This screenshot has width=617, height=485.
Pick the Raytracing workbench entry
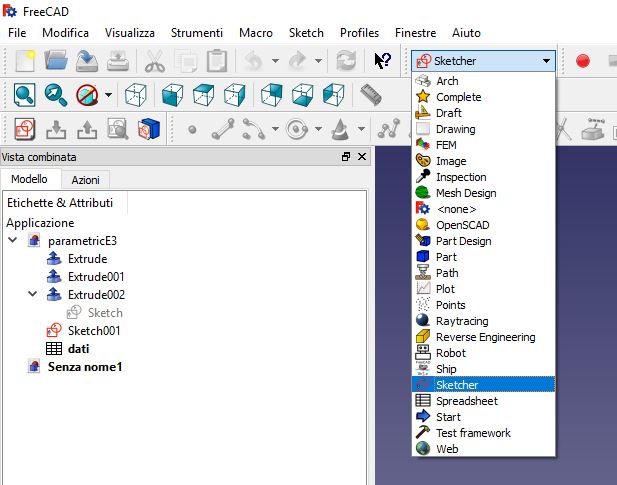(x=483, y=321)
